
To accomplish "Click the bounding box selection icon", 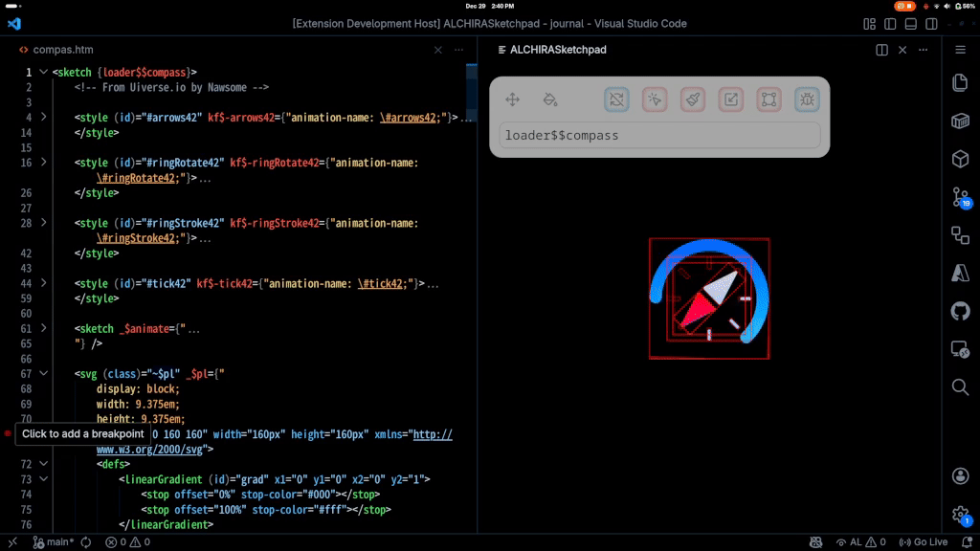I will 768,99.
